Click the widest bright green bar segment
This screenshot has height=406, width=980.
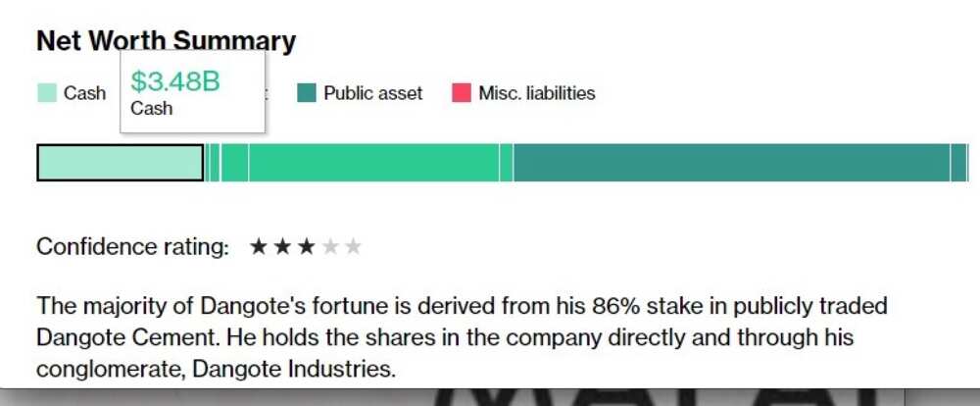[x=373, y=163]
